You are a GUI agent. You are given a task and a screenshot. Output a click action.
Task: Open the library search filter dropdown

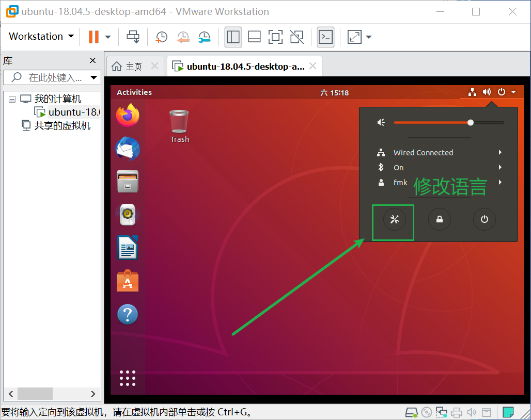pyautogui.click(x=94, y=77)
